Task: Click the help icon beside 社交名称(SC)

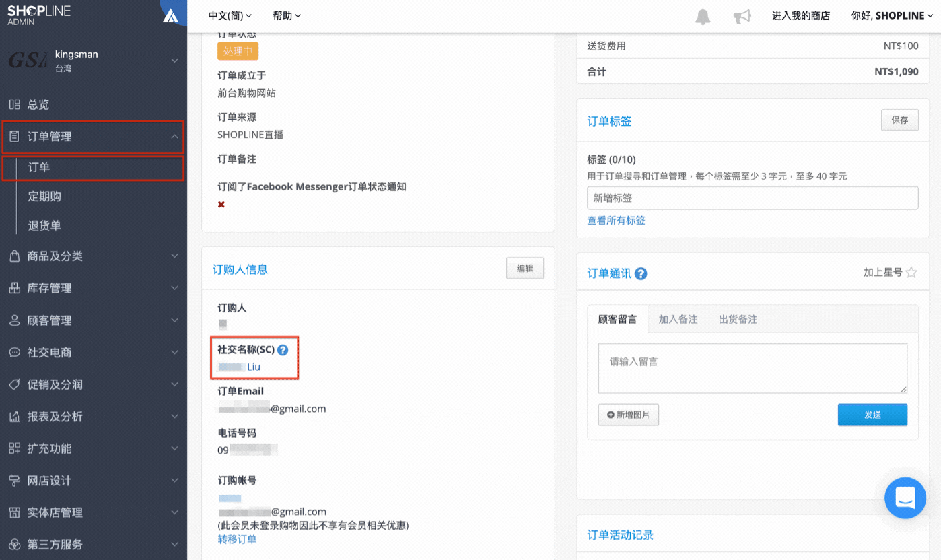Action: pyautogui.click(x=283, y=350)
